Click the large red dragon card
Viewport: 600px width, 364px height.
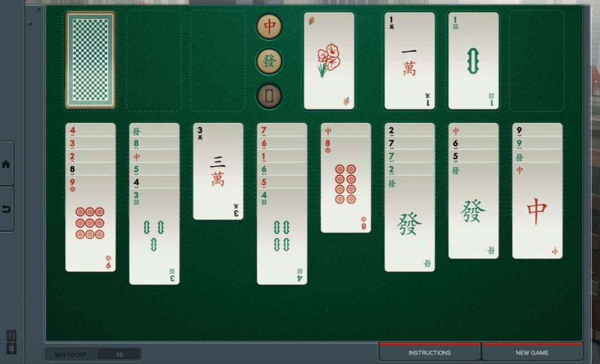click(x=537, y=210)
